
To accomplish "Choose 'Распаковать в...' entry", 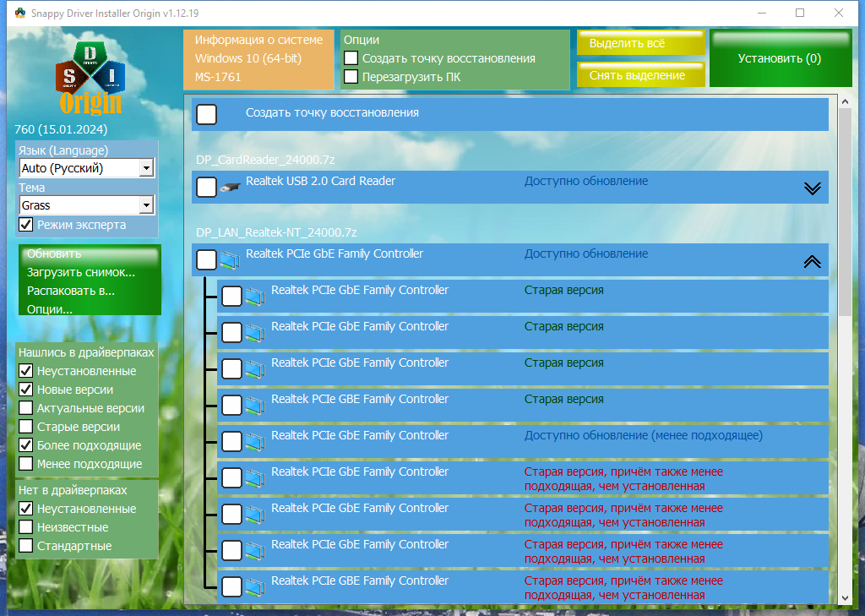I will click(71, 291).
